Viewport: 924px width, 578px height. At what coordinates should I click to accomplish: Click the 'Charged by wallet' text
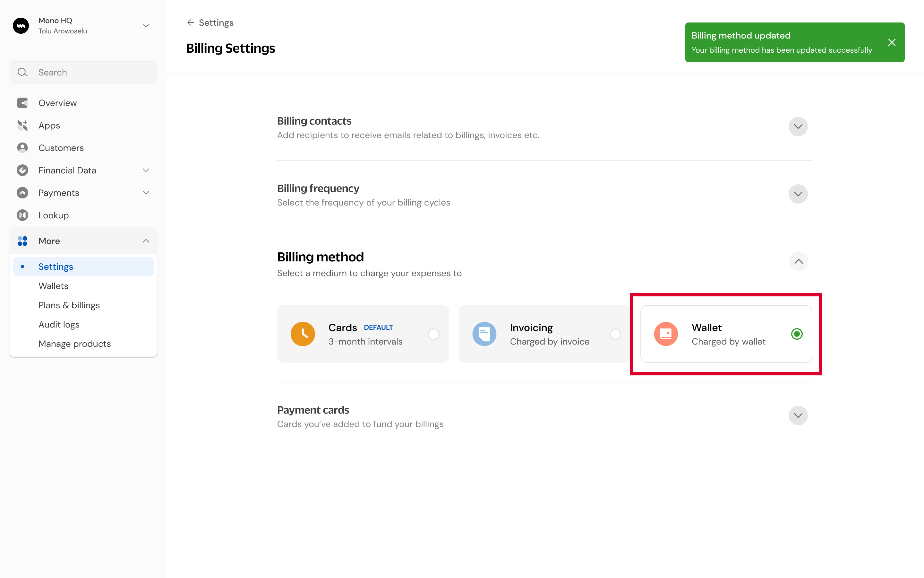coord(729,341)
